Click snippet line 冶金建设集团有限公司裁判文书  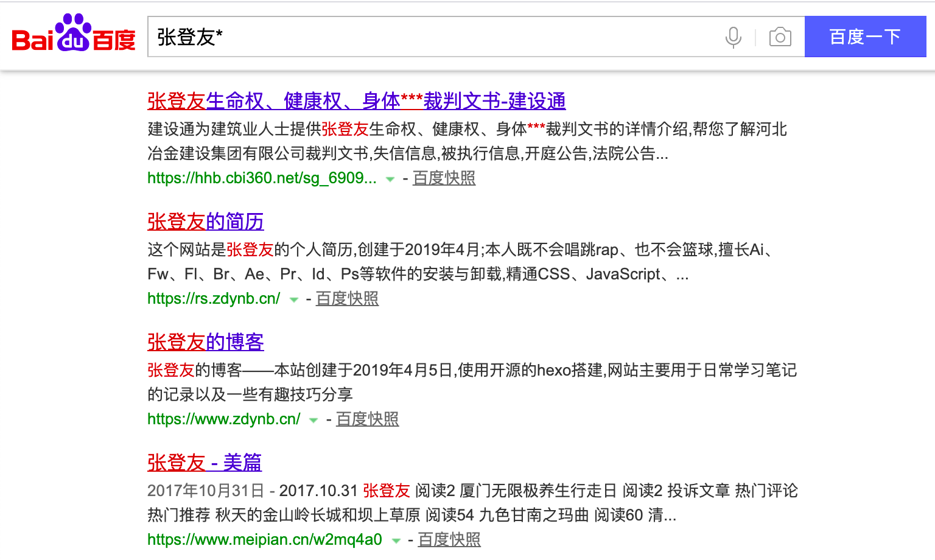click(408, 154)
